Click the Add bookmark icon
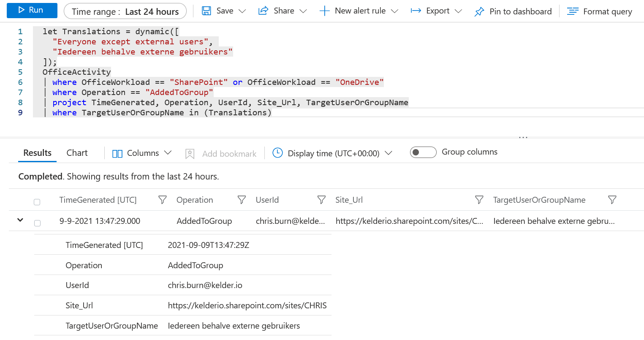 coord(190,154)
